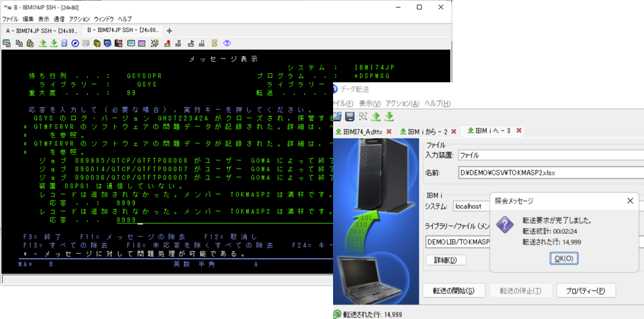Open ヘルプ(H) menu in Data Transfer window

tap(437, 103)
